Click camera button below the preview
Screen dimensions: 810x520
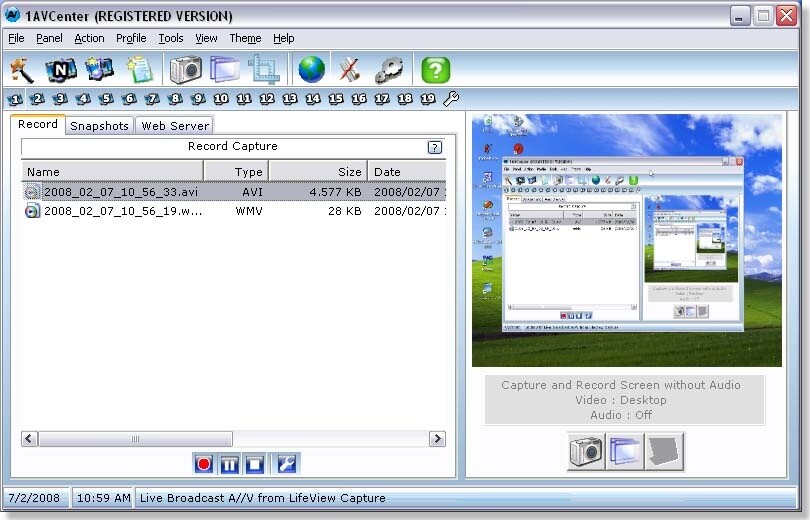(586, 452)
